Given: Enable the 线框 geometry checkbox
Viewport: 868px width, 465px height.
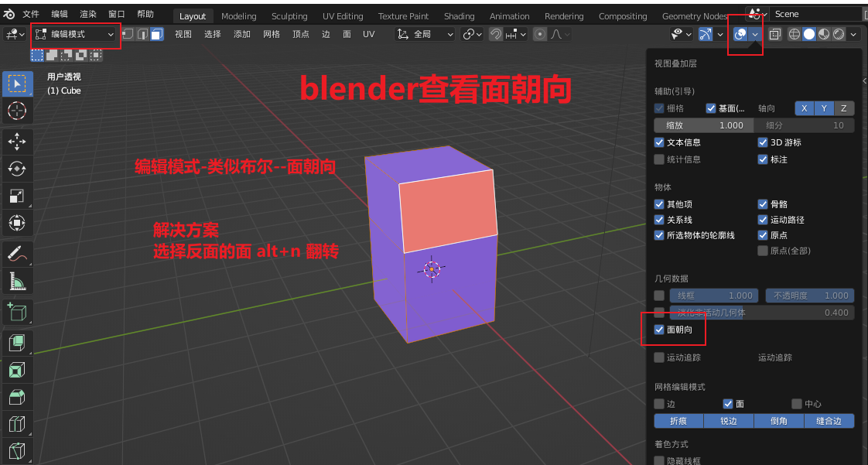Looking at the screenshot, I should click(659, 296).
